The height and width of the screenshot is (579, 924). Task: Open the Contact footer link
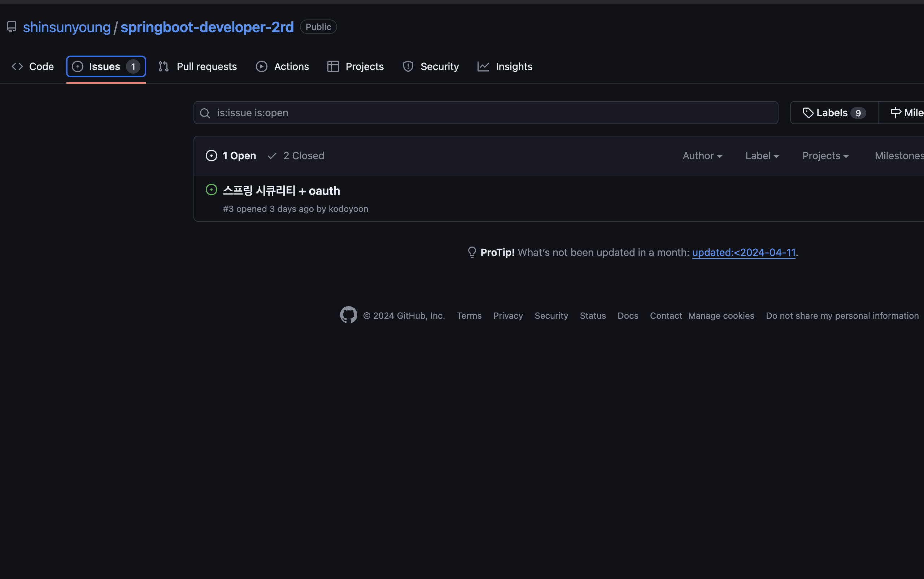coord(666,315)
